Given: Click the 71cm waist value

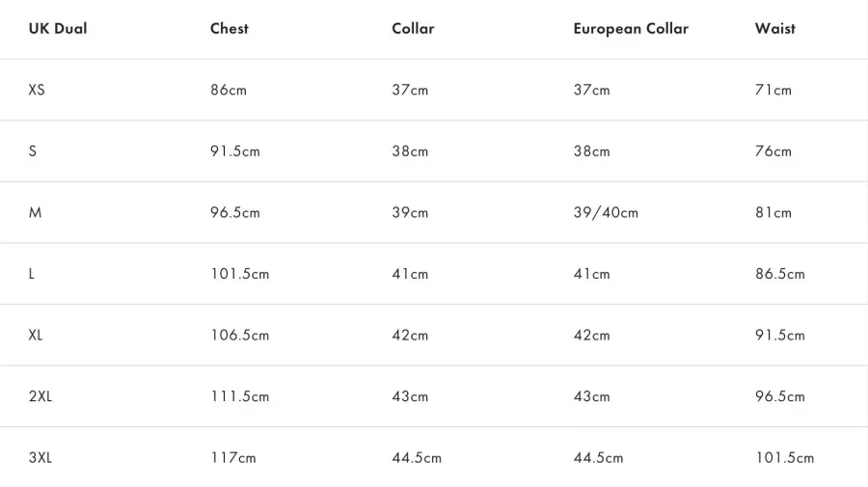Looking at the screenshot, I should point(773,90).
